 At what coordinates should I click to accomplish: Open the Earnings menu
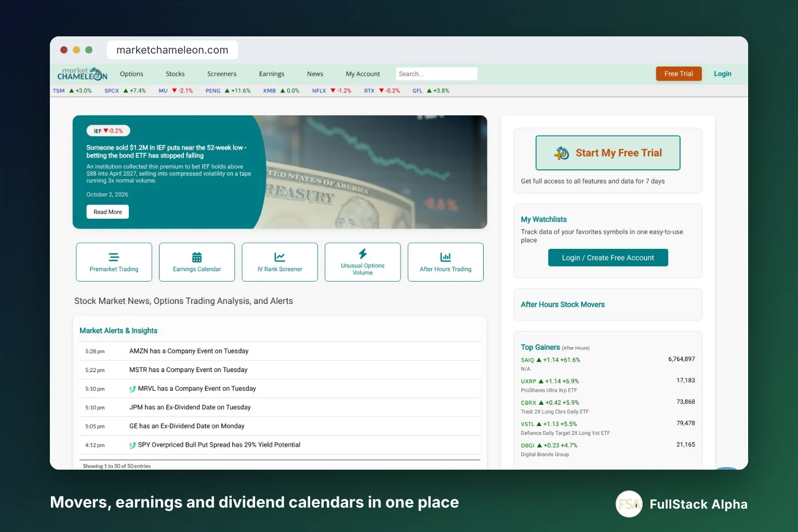tap(272, 74)
